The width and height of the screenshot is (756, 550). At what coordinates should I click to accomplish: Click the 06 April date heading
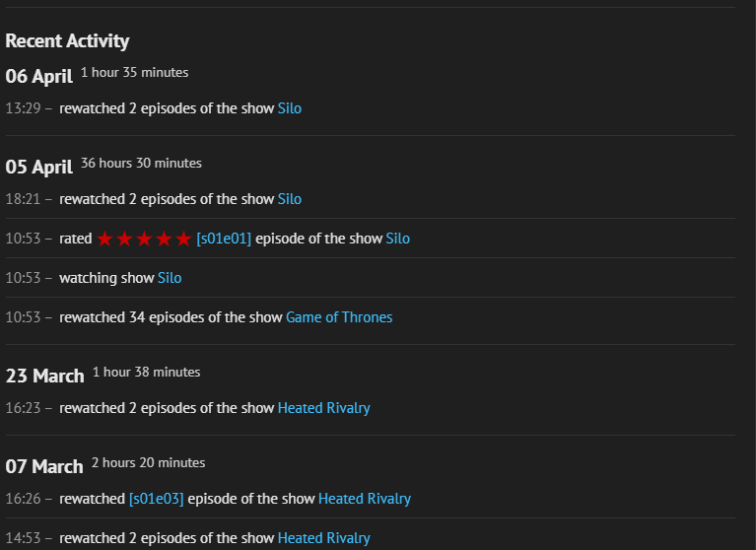[x=39, y=77]
